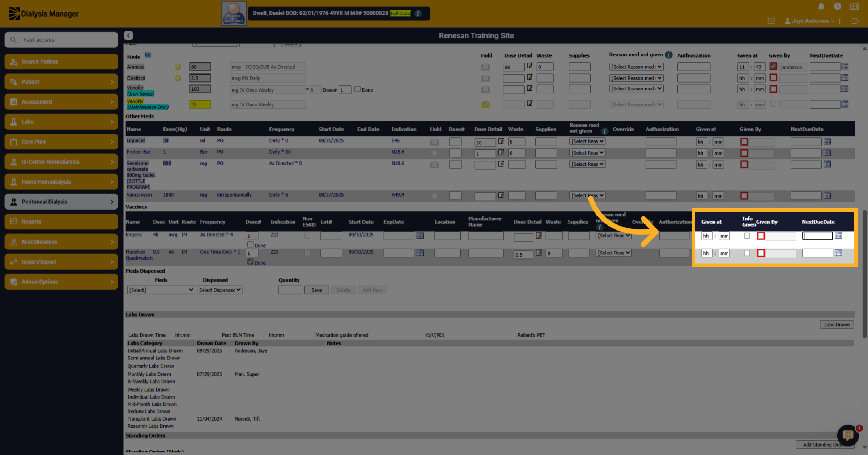
Task: Open the Meds help question mark icon
Action: pyautogui.click(x=148, y=55)
